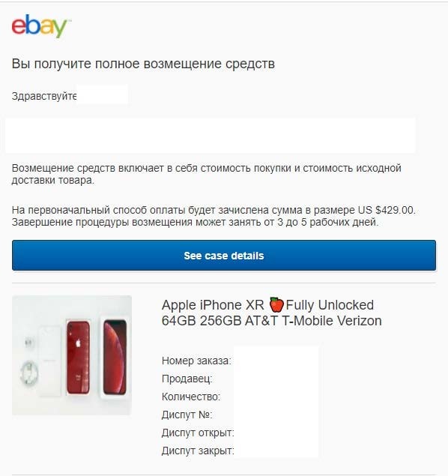
Task: Select the heading Вы получите полное возмещение средств
Action: point(143,64)
